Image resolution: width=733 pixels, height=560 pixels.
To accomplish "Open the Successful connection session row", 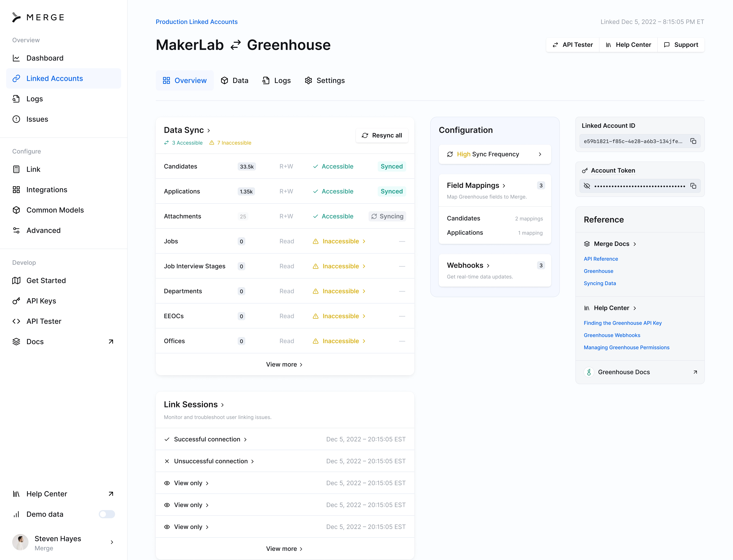I will click(285, 439).
